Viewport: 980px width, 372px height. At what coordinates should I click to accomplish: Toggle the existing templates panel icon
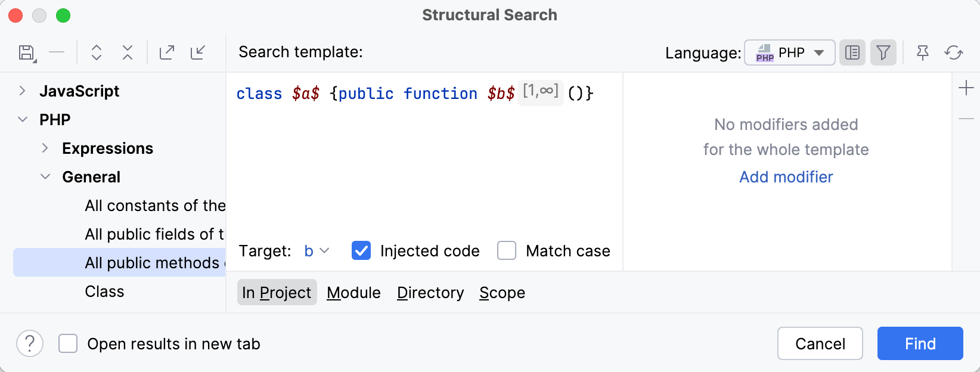(x=852, y=52)
